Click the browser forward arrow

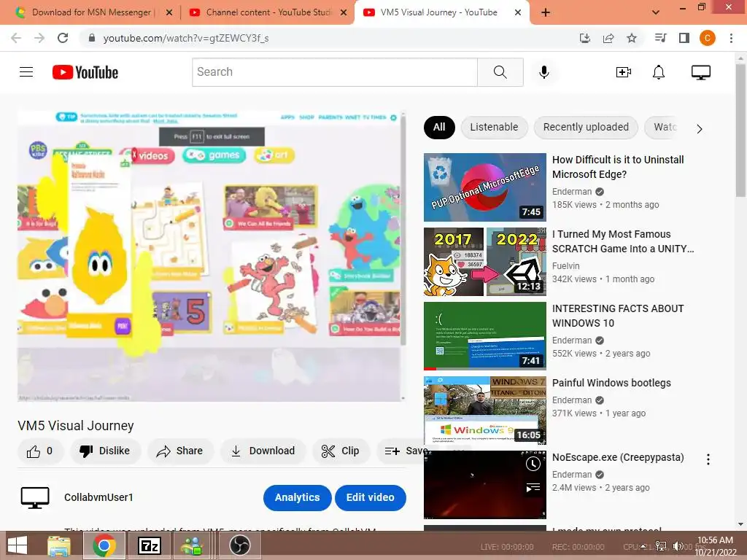[39, 38]
